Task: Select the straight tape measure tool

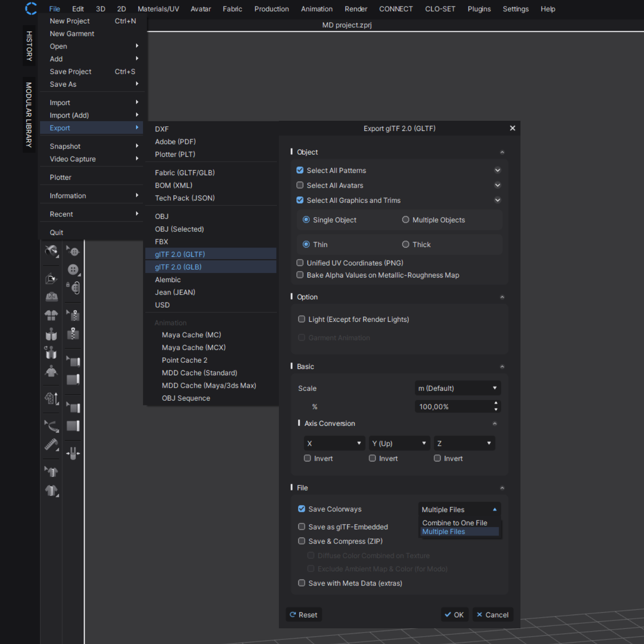Action: coord(51,445)
